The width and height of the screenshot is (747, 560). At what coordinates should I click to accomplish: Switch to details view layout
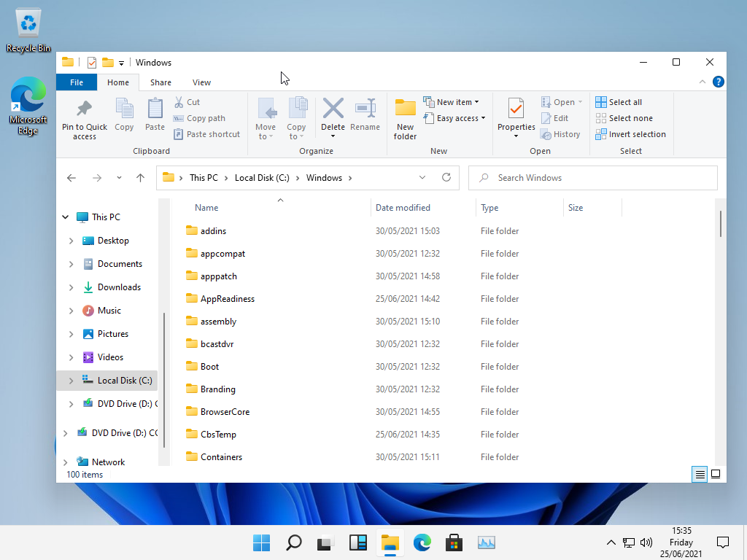(x=700, y=474)
